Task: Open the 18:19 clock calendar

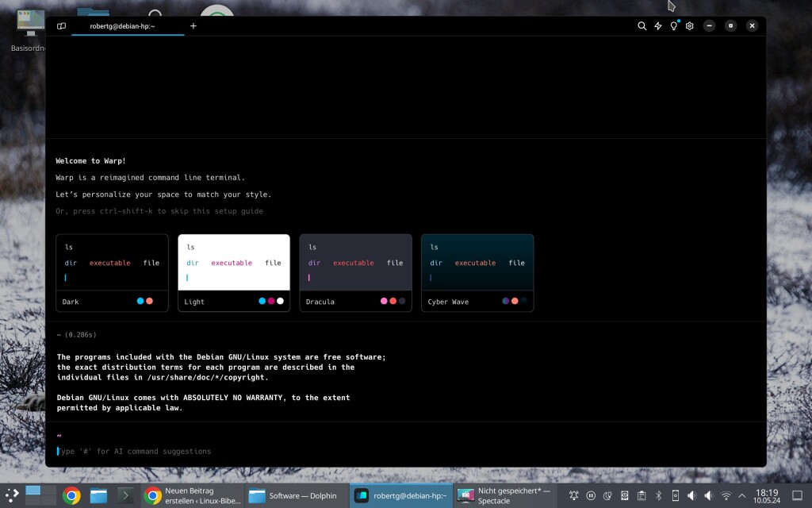Action: click(x=767, y=496)
